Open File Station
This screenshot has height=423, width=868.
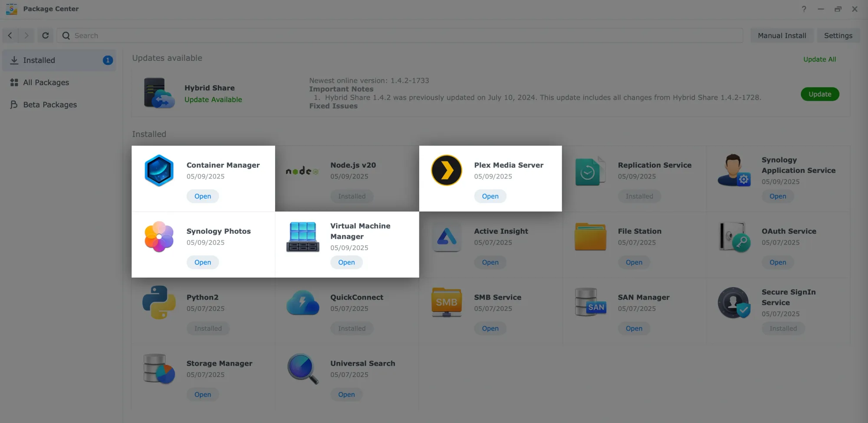pyautogui.click(x=634, y=262)
